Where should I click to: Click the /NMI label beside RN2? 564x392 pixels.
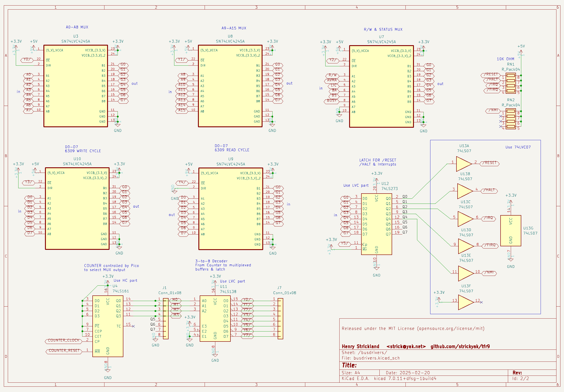pos(493,111)
